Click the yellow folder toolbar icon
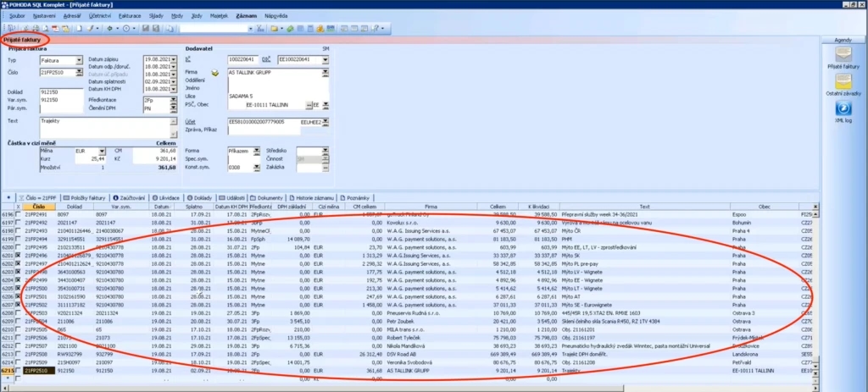The width and height of the screenshot is (868, 392). point(273,28)
